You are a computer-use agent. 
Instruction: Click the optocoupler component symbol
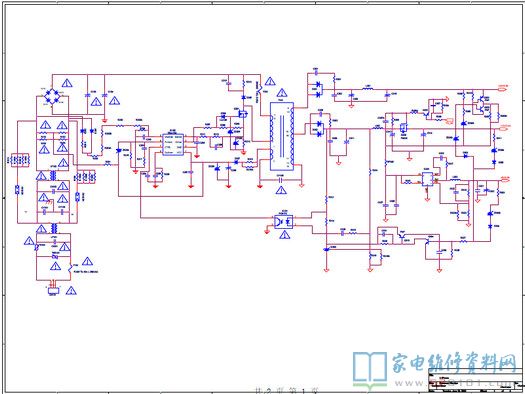click(284, 221)
